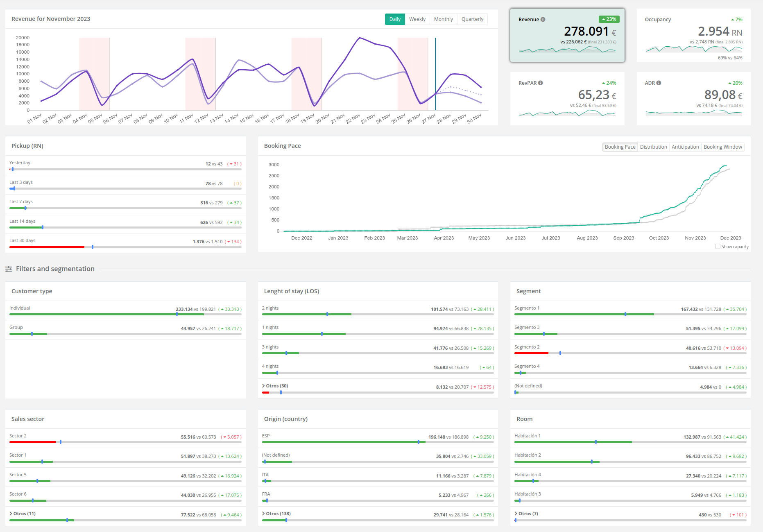Click the 2 nights LOS row

(x=378, y=310)
